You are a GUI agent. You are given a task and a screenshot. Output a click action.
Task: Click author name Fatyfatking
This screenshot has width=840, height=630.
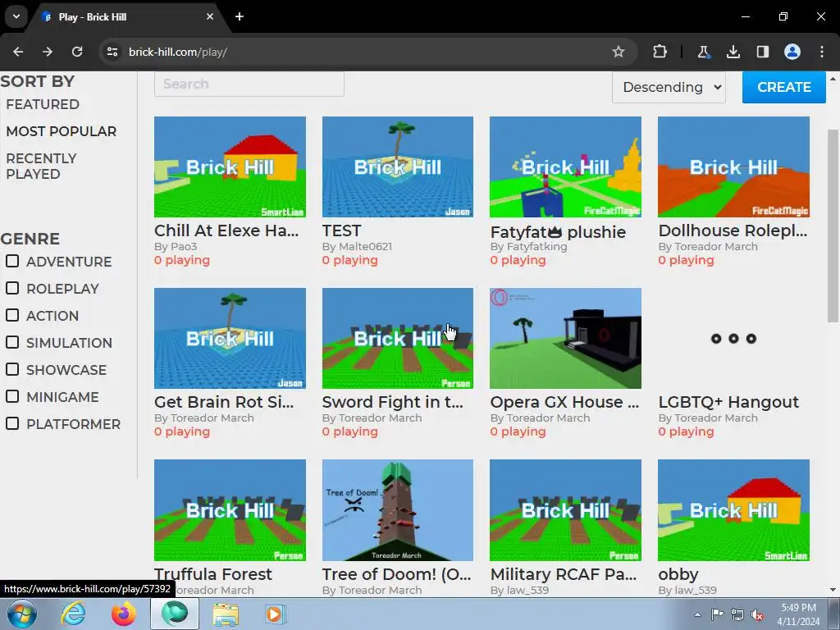point(536,246)
